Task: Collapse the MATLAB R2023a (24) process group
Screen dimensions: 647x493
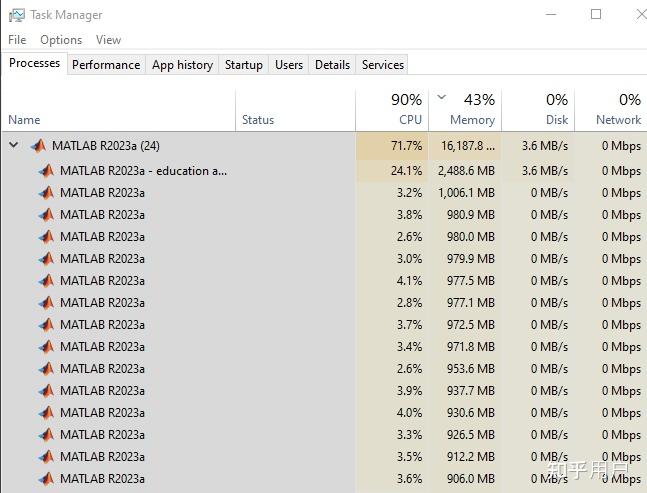Action: 14,145
